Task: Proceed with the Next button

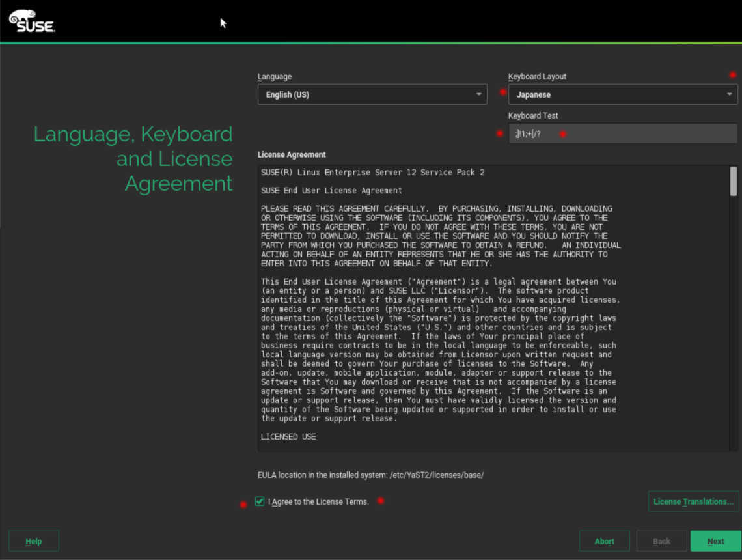Action: 715,541
